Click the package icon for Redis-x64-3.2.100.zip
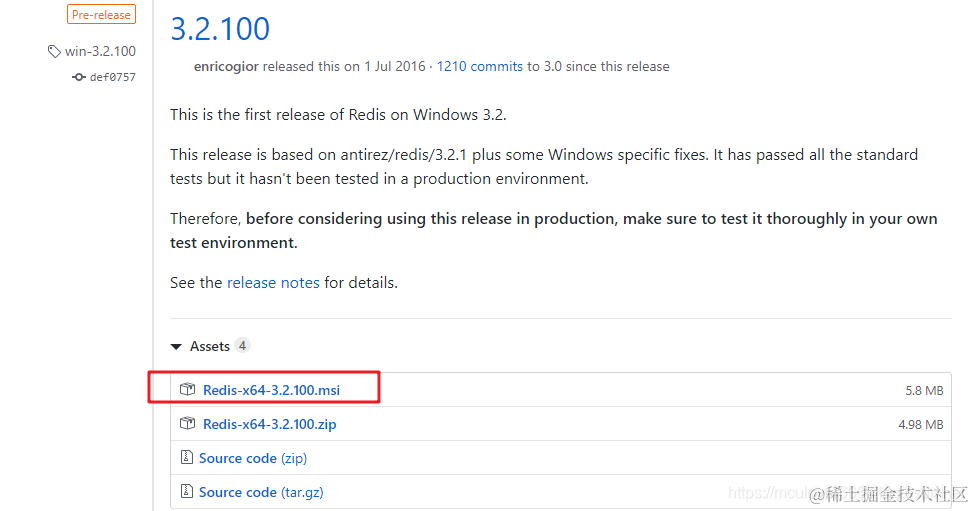Image resolution: width=975 pixels, height=511 pixels. 187,423
